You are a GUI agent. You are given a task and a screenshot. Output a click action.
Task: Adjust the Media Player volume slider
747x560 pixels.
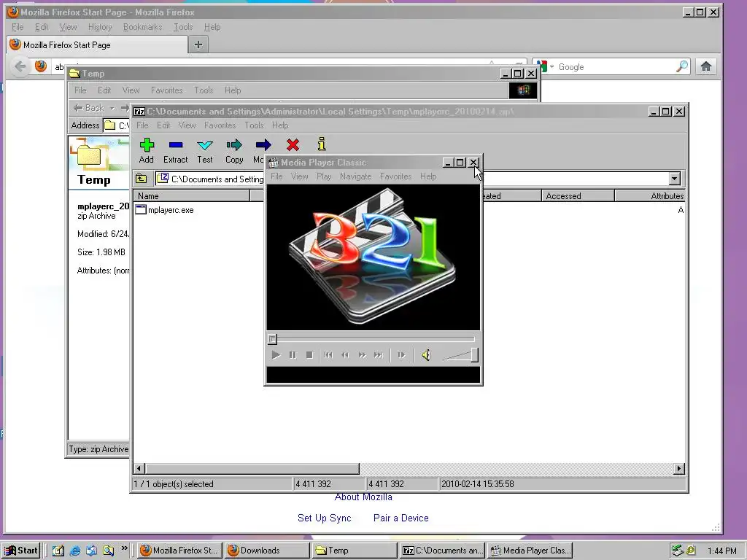point(474,355)
